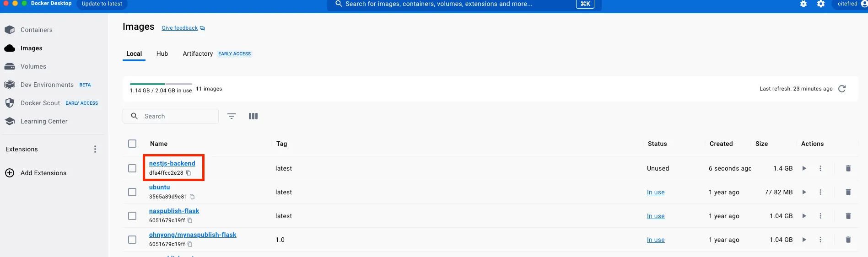
Task: Run the naspublish-flask image
Action: [x=804, y=216]
